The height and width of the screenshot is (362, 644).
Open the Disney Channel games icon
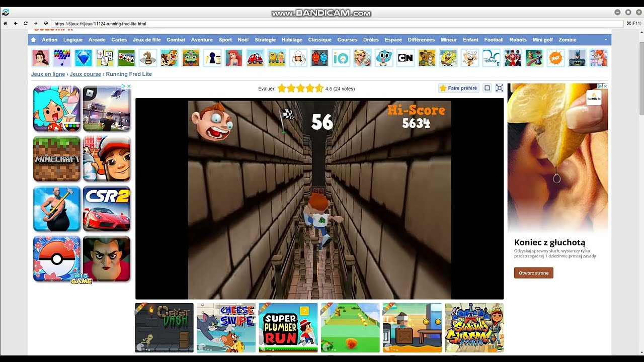[491, 58]
